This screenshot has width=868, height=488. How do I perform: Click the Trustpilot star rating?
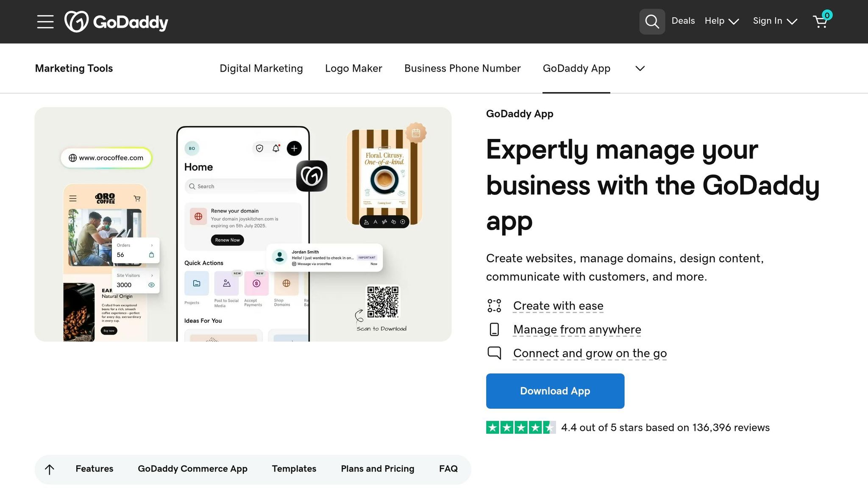point(521,427)
